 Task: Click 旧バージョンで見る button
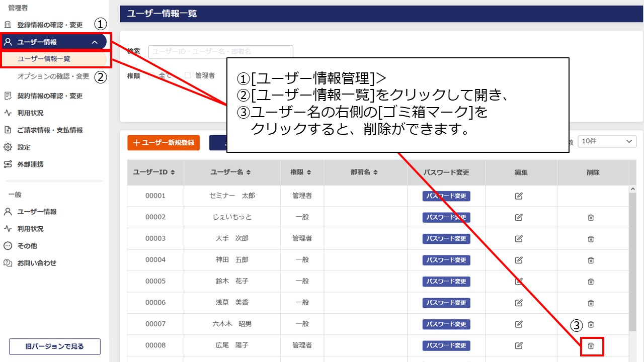55,346
